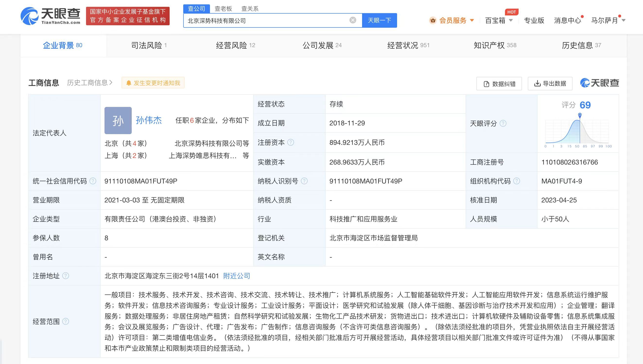This screenshot has width=643, height=364.
Task: Open 数据纠错 to report data errors
Action: coord(499,84)
